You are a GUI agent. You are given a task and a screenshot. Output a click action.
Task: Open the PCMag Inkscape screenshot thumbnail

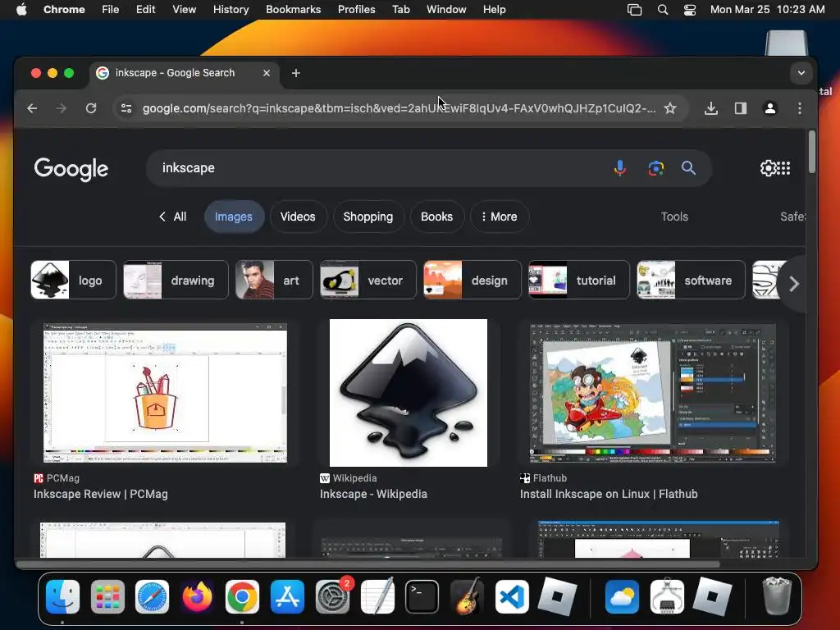click(165, 393)
